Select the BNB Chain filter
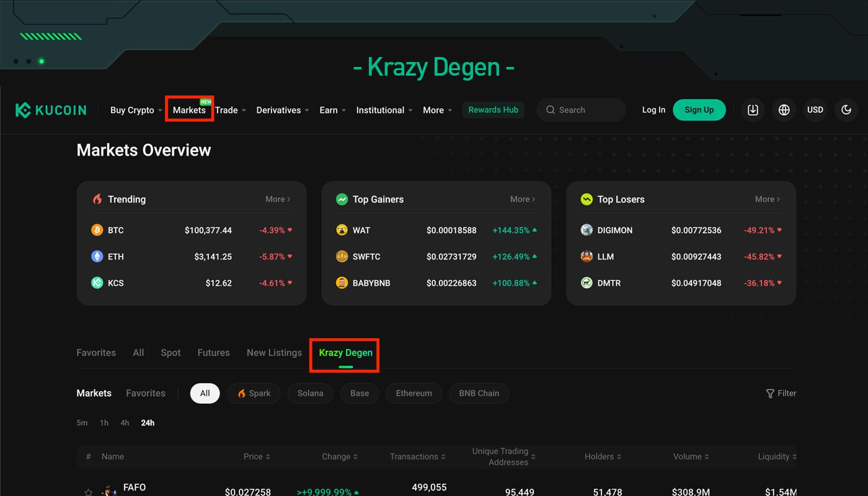Image resolution: width=868 pixels, height=496 pixels. pyautogui.click(x=479, y=393)
